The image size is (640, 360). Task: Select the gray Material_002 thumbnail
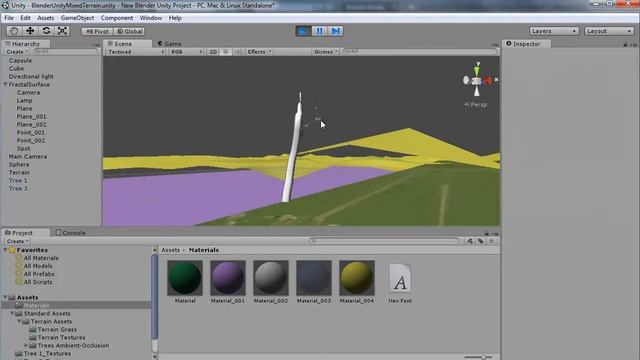click(x=271, y=278)
